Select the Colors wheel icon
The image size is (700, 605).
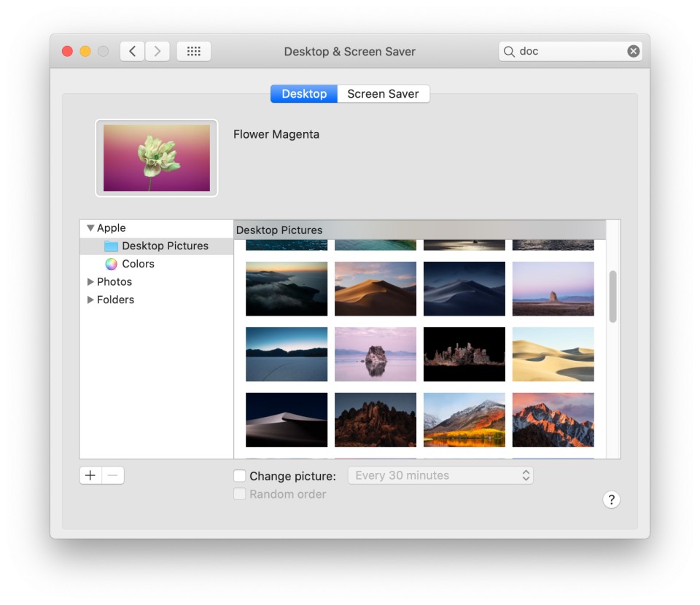111,264
